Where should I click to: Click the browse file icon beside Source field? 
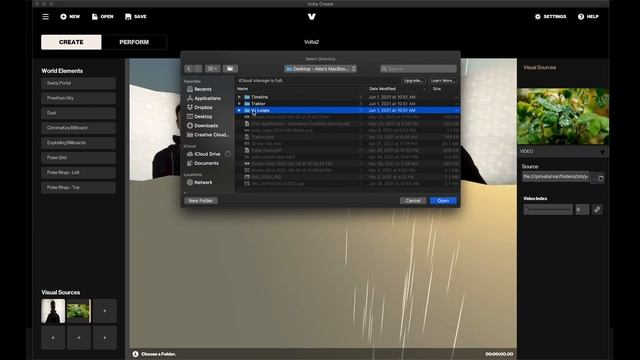point(601,178)
